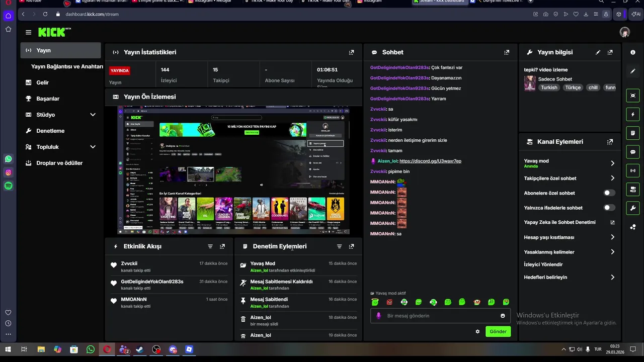The height and width of the screenshot is (362, 644).
Task: Toggle the stream info wrench icon in the right rail
Action: (633, 208)
